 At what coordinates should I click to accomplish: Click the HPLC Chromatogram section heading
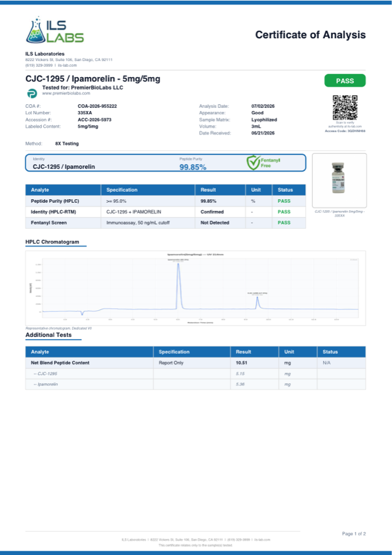(x=52, y=242)
